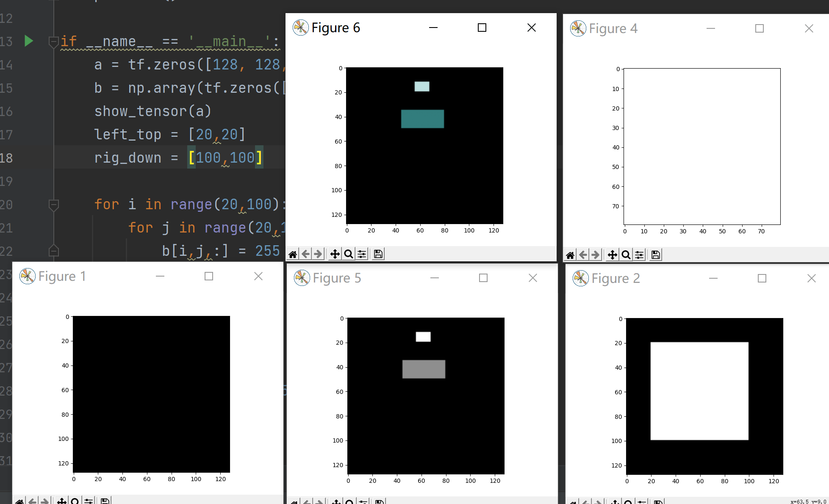This screenshot has width=829, height=504.
Task: Maximize the Figure 6 window
Action: [x=482, y=28]
